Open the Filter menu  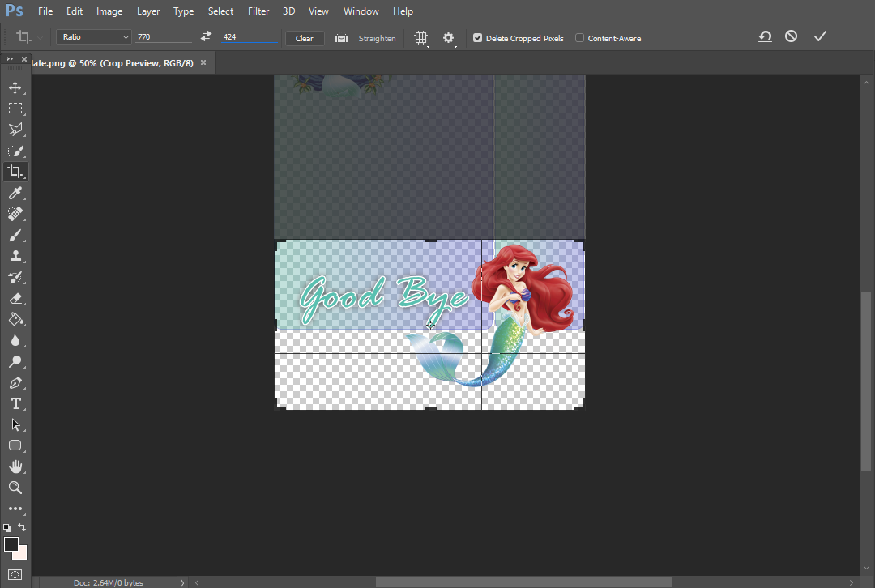[x=258, y=11]
